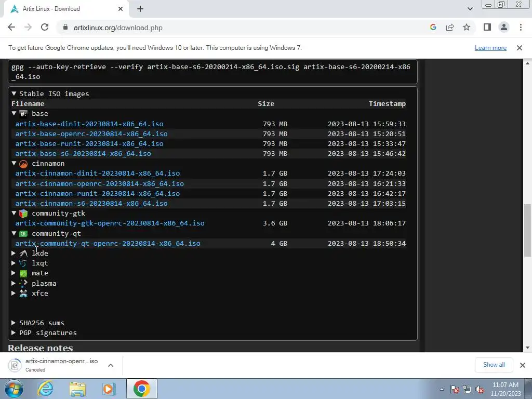Download artix-cinnamon-openrc-20230814 ISO link
Image resolution: width=532 pixels, height=399 pixels.
tap(99, 183)
